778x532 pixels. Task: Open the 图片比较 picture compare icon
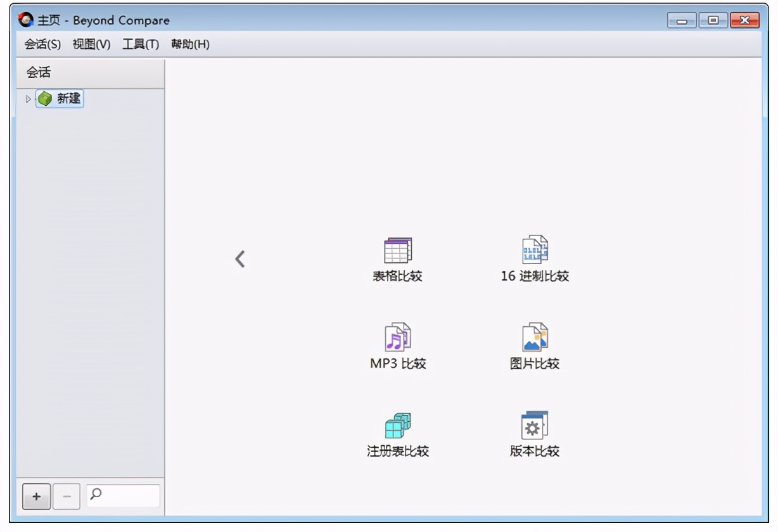535,337
